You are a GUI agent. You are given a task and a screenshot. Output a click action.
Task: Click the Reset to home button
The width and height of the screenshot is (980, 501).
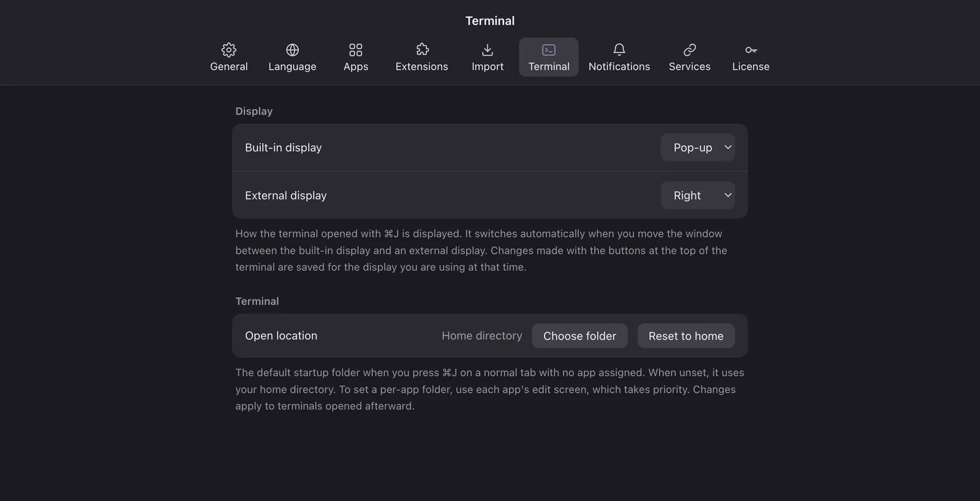coord(686,336)
